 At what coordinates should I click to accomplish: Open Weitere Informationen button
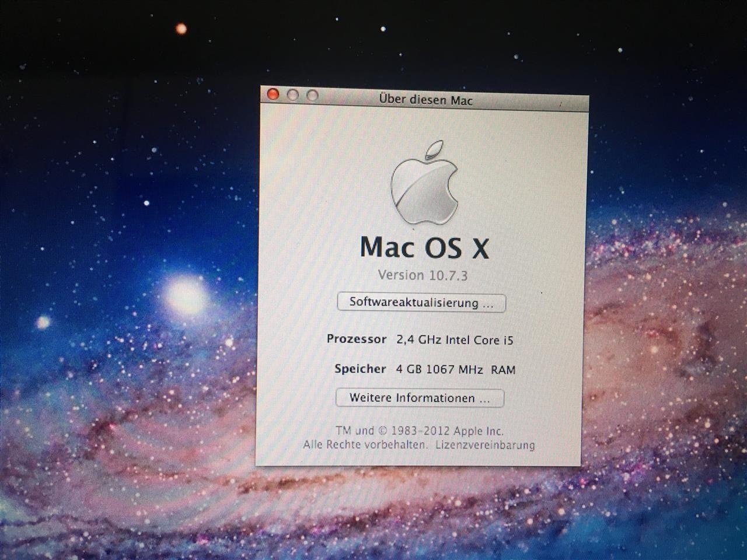[420, 398]
